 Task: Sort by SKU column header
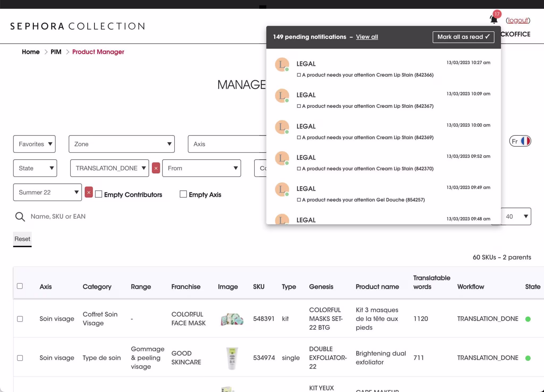tap(259, 287)
